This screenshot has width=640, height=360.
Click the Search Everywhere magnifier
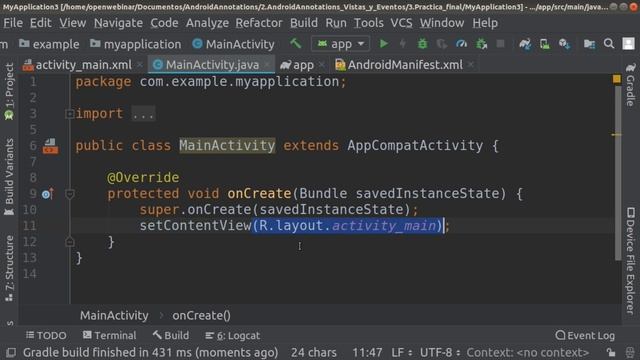[x=609, y=43]
